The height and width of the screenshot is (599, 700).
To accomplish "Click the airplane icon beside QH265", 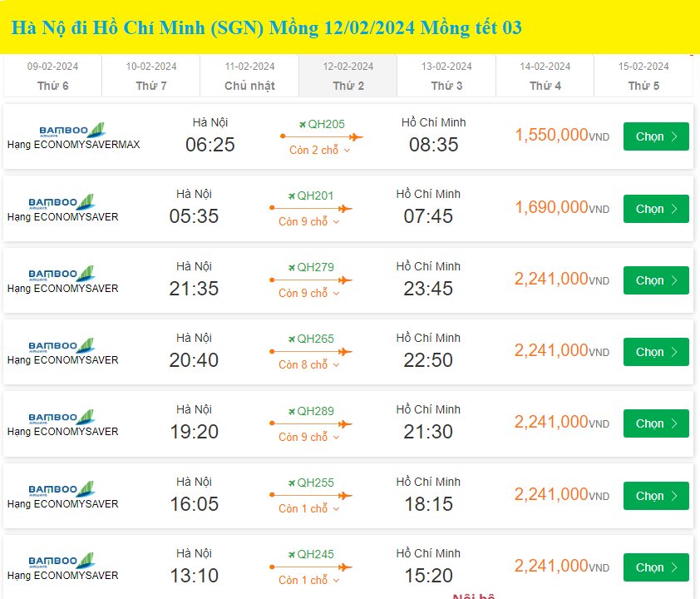I will [292, 339].
